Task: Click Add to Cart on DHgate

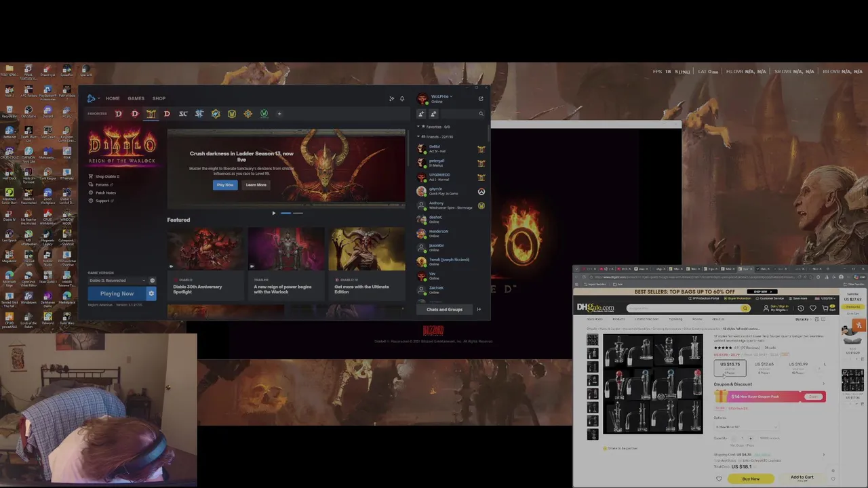Action: coord(802,478)
